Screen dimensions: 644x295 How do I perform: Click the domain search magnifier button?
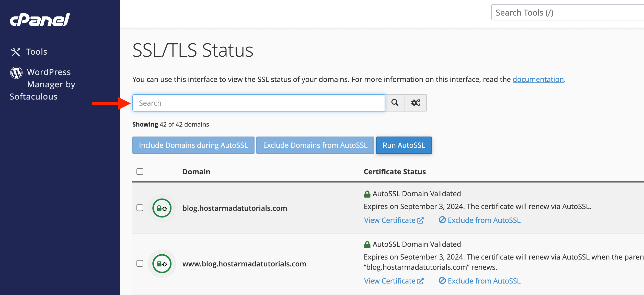pyautogui.click(x=395, y=103)
